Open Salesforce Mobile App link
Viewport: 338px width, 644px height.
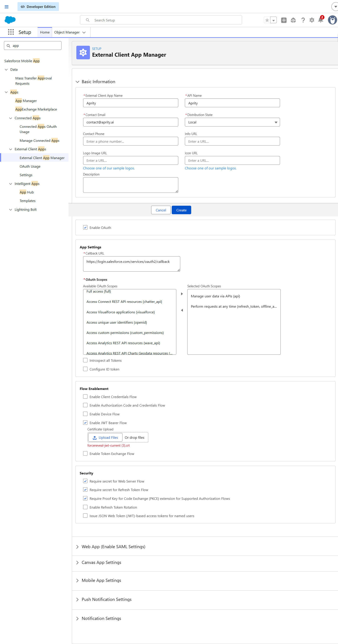coord(22,61)
